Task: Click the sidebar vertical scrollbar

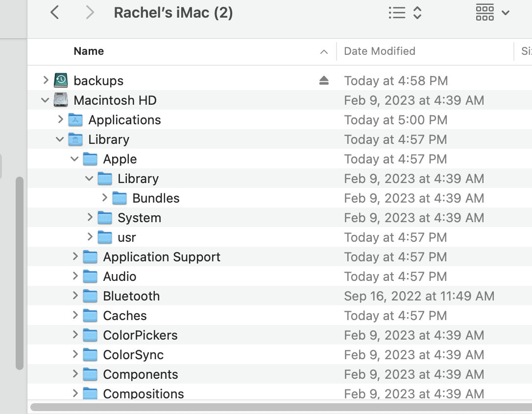Action: pos(20,273)
